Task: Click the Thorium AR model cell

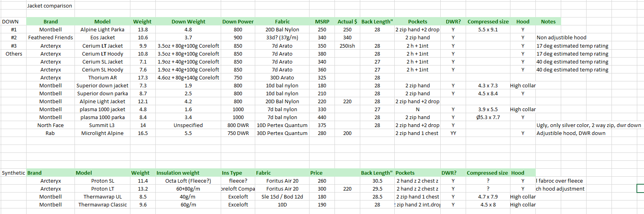Action: coord(102,77)
